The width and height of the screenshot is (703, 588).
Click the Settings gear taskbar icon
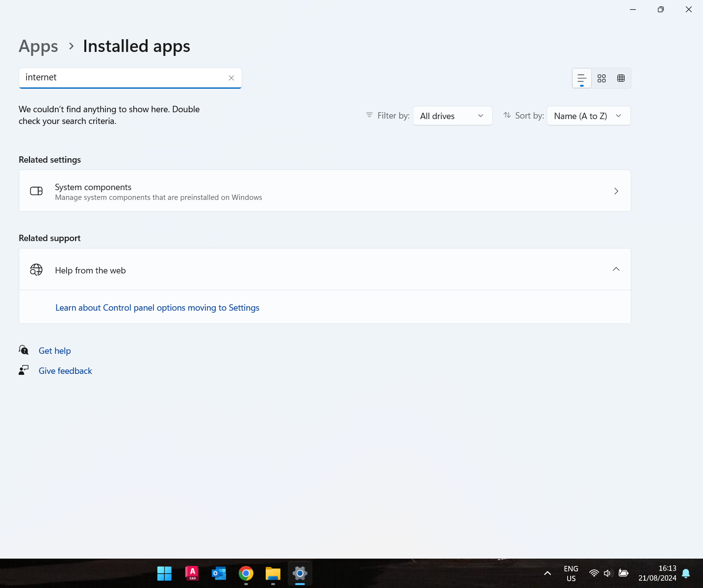pyautogui.click(x=300, y=573)
